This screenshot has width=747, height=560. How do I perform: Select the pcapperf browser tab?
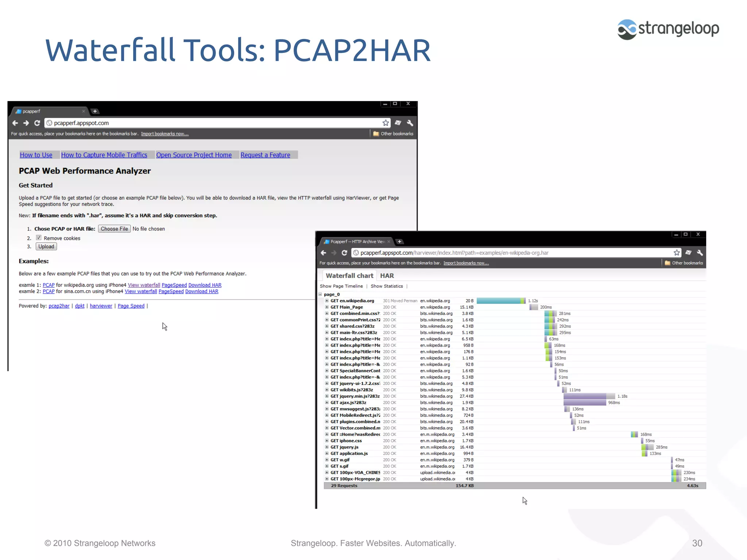click(49, 111)
